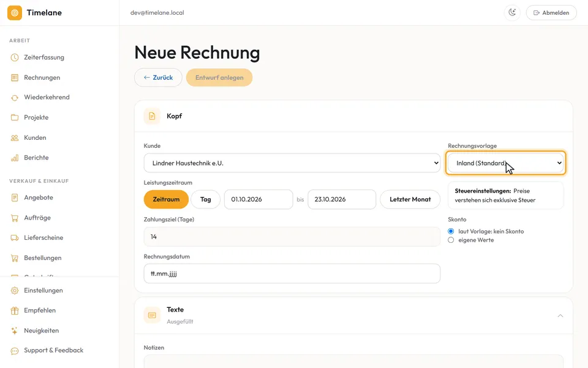Switch Leistungszeitraum to Zeitraum mode
588x368 pixels.
(x=166, y=199)
